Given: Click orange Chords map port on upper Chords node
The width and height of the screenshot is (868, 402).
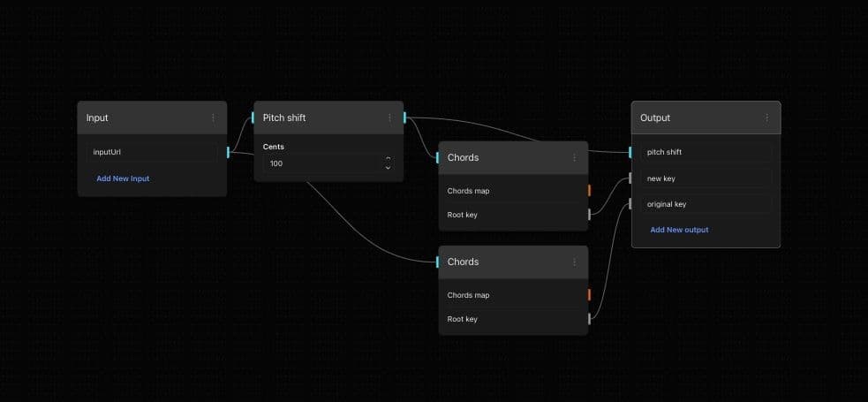Looking at the screenshot, I should 589,190.
